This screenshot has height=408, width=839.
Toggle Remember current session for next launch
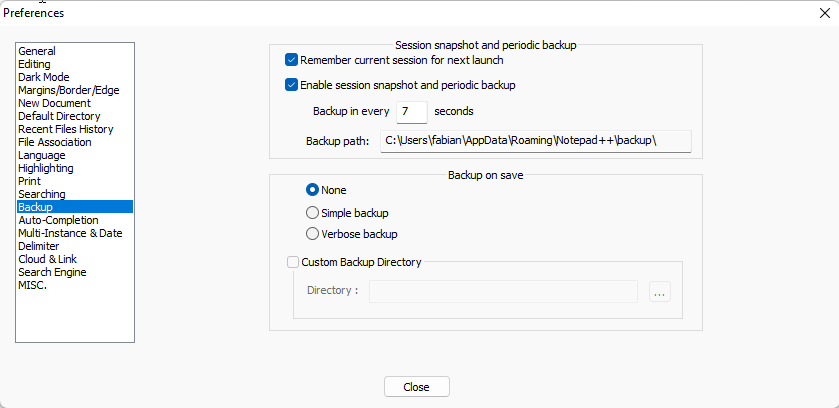click(292, 60)
